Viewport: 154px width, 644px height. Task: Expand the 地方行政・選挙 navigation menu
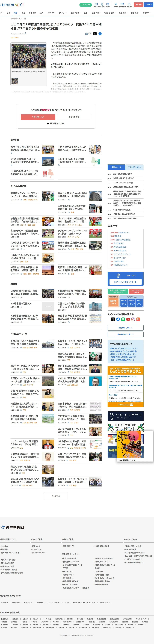[110, 13]
